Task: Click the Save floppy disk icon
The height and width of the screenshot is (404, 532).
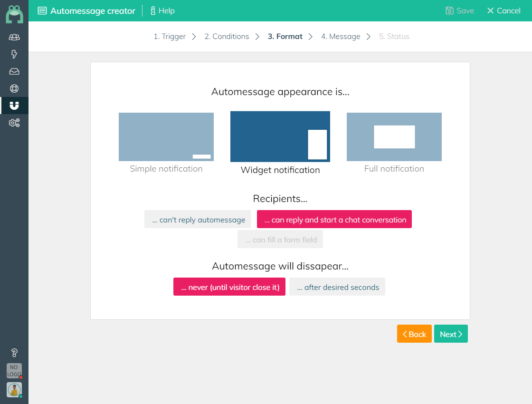Action: click(x=449, y=11)
